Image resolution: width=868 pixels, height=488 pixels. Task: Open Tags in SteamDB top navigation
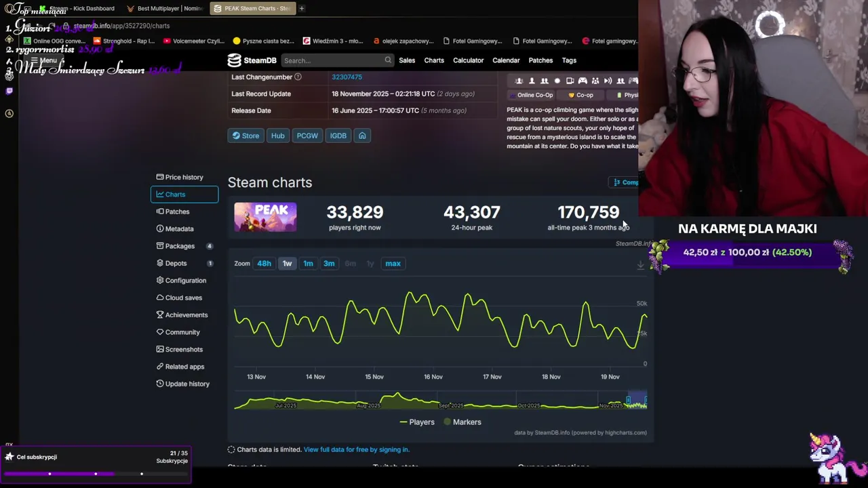(569, 60)
